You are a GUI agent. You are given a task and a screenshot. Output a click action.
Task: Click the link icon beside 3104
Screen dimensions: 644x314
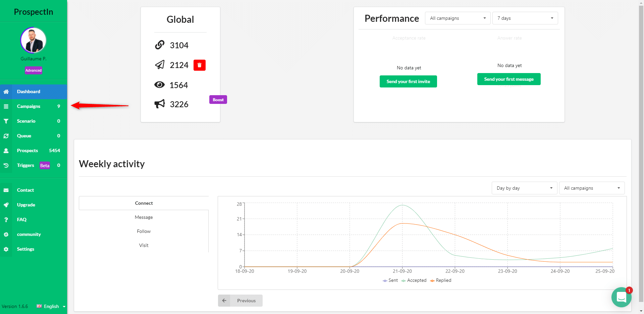click(160, 45)
